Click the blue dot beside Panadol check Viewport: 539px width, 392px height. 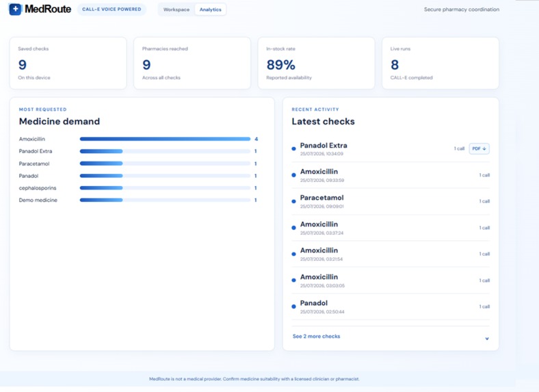293,306
